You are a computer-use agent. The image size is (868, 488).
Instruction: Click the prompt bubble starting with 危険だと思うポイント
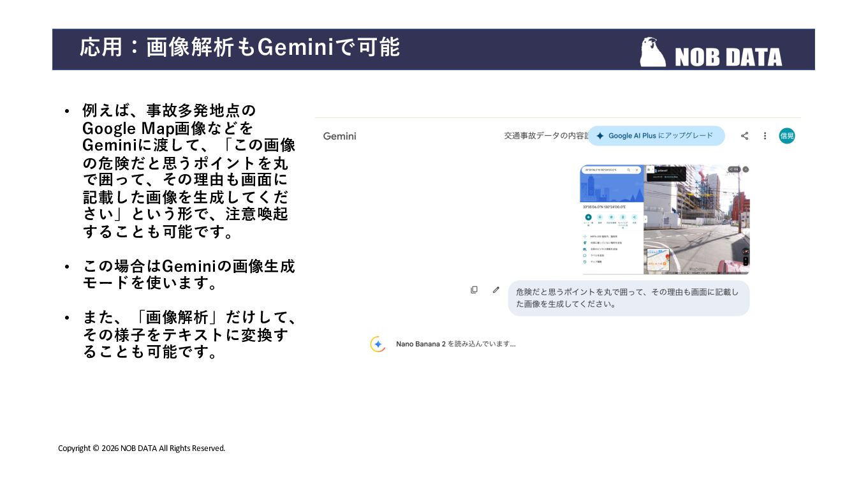tap(628, 298)
